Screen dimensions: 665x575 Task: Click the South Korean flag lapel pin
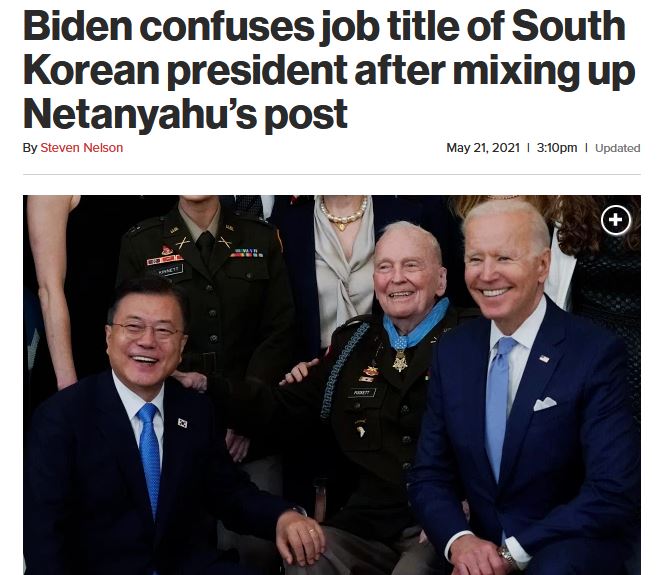182,423
